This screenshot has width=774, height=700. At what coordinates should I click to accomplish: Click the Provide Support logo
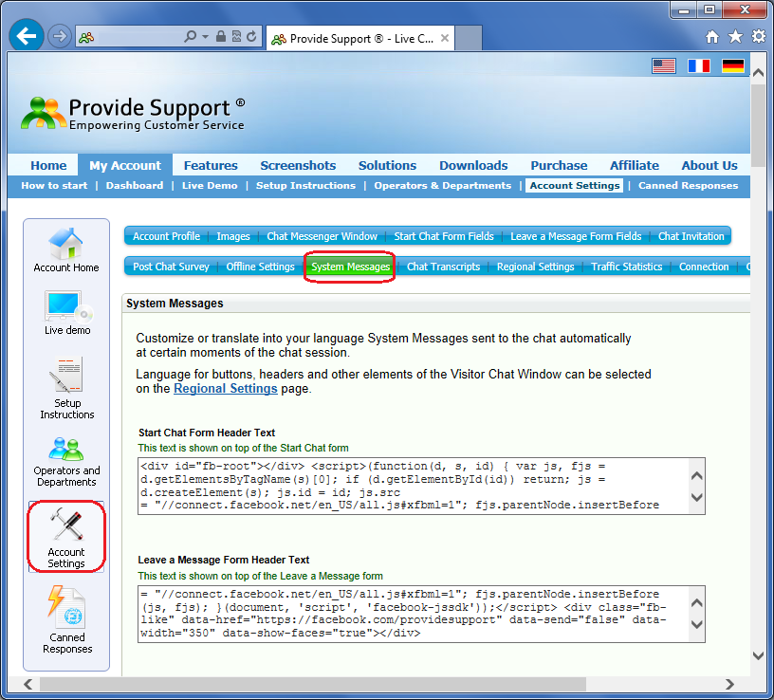pos(133,114)
